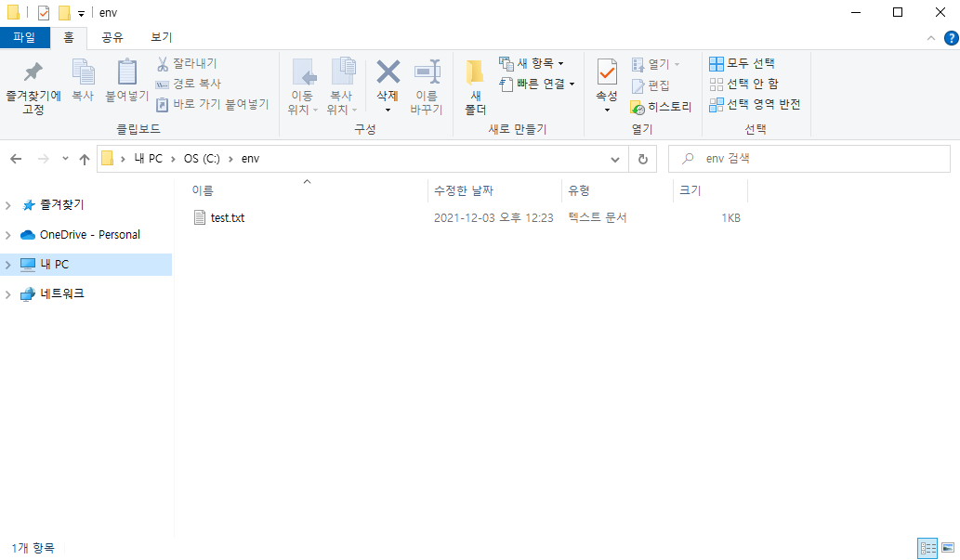
Task: Open the 열기 dropdown in ribbon
Action: point(656,64)
